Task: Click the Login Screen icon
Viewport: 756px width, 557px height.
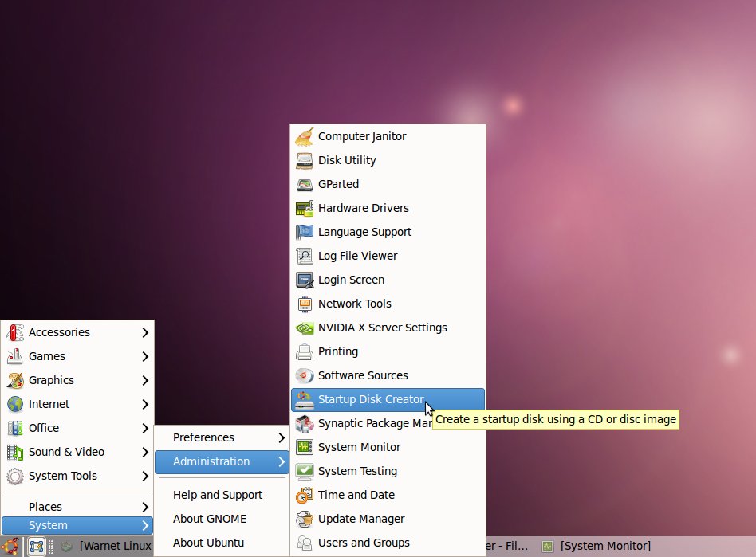Action: pos(304,280)
